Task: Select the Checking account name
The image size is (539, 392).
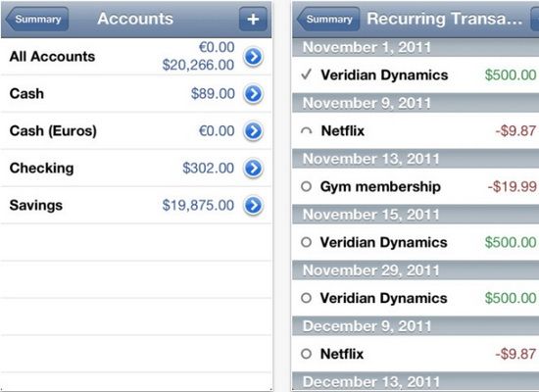Action: tap(41, 169)
